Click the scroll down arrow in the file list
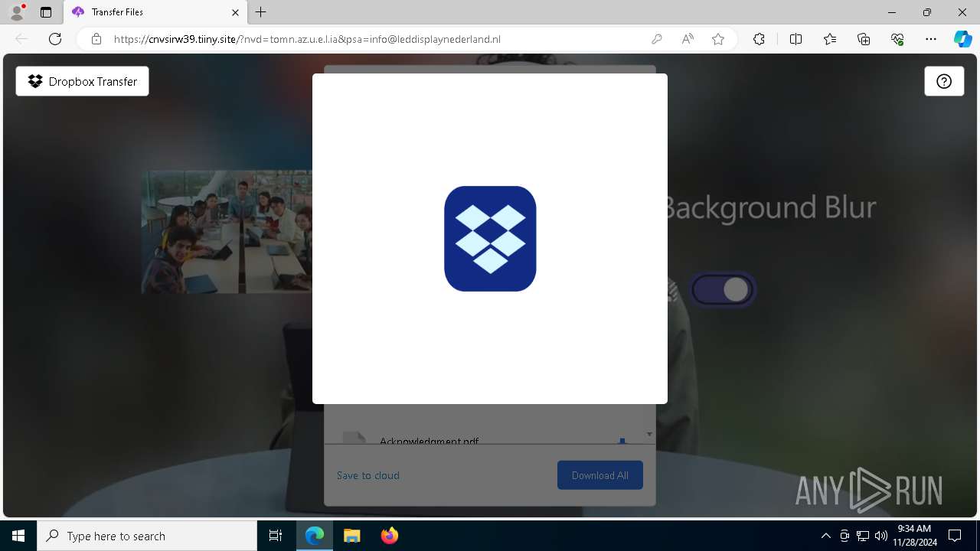 click(649, 434)
